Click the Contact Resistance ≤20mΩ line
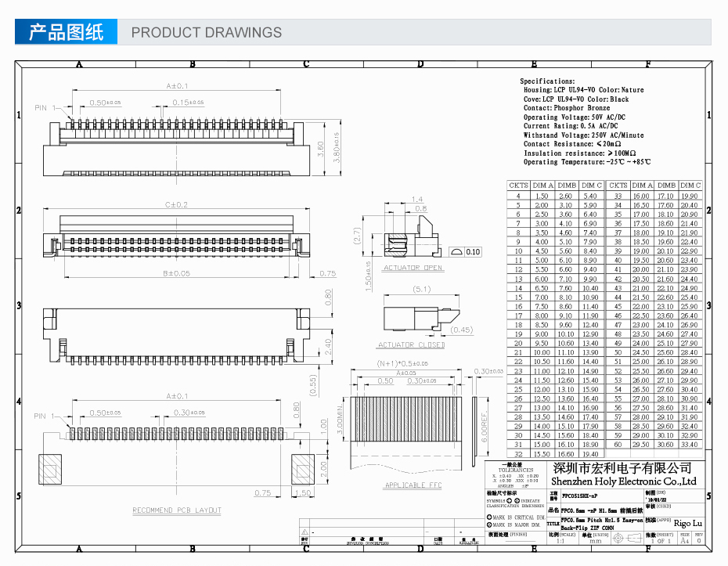Viewport: 728px width, 566px height. click(572, 144)
